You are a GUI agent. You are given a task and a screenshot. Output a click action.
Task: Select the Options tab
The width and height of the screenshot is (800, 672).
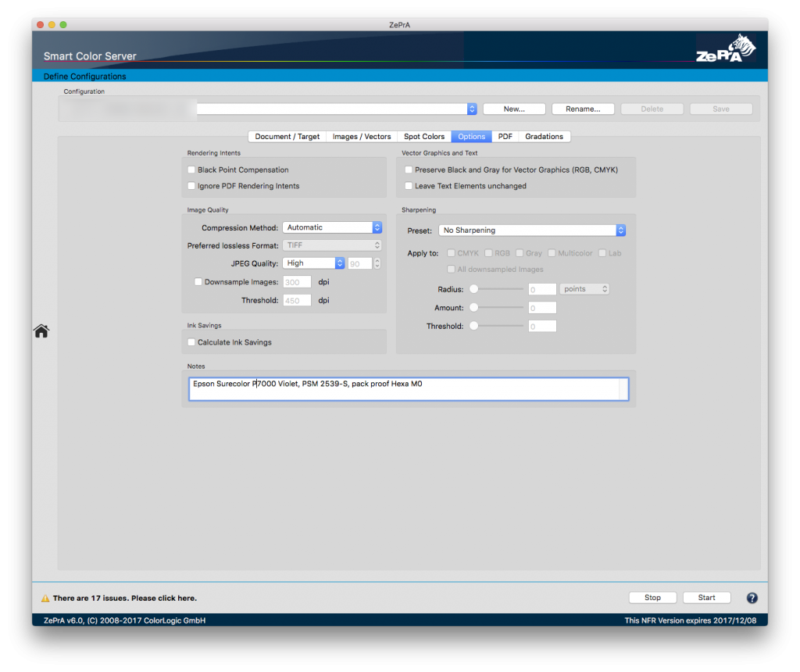tap(471, 137)
